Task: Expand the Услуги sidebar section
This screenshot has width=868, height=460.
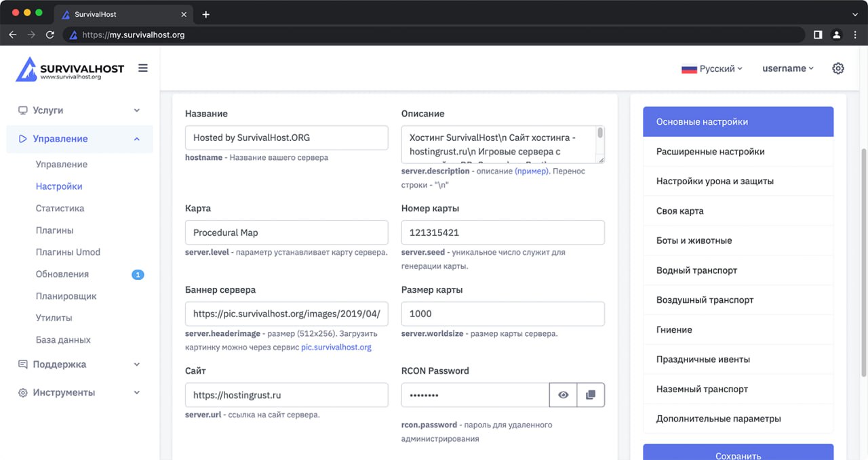Action: click(79, 110)
